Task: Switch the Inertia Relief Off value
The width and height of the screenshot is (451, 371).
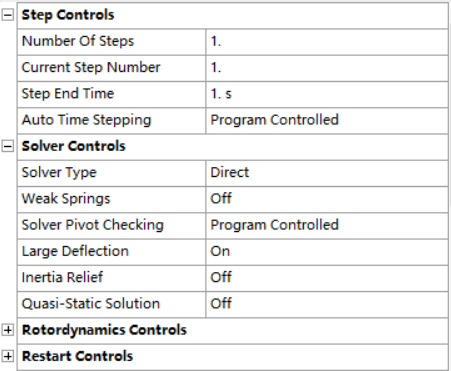Action: 327,278
